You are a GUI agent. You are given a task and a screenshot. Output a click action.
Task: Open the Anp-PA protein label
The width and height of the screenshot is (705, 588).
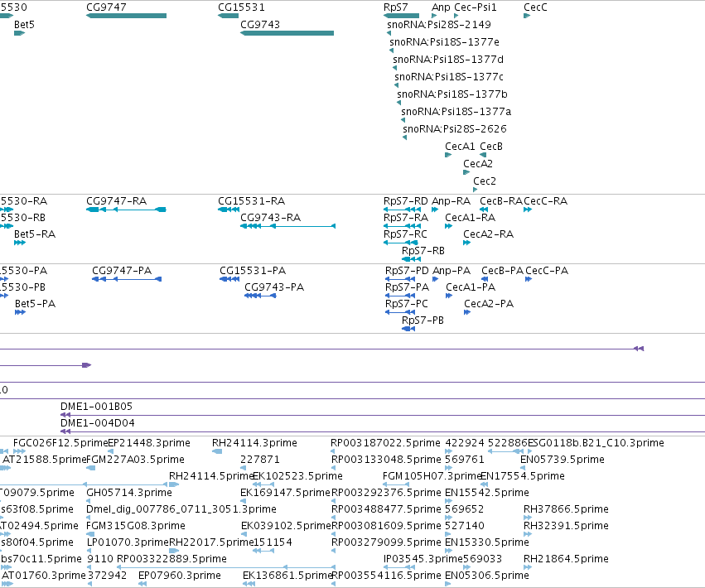(451, 271)
